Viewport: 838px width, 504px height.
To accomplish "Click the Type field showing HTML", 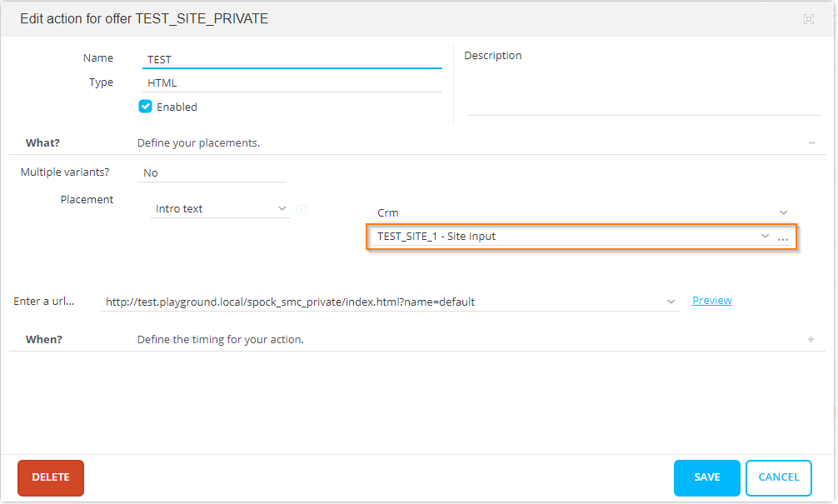I will coord(292,82).
